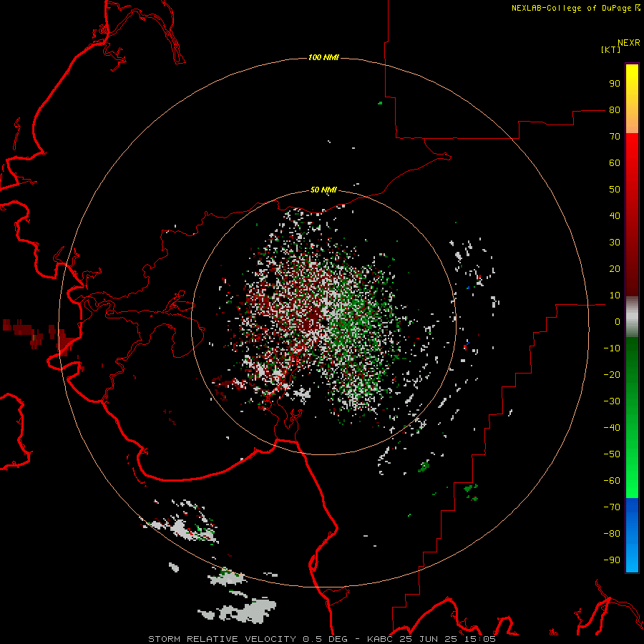Click the 80 value on velocity scale
The width and height of the screenshot is (644, 644).
point(615,110)
